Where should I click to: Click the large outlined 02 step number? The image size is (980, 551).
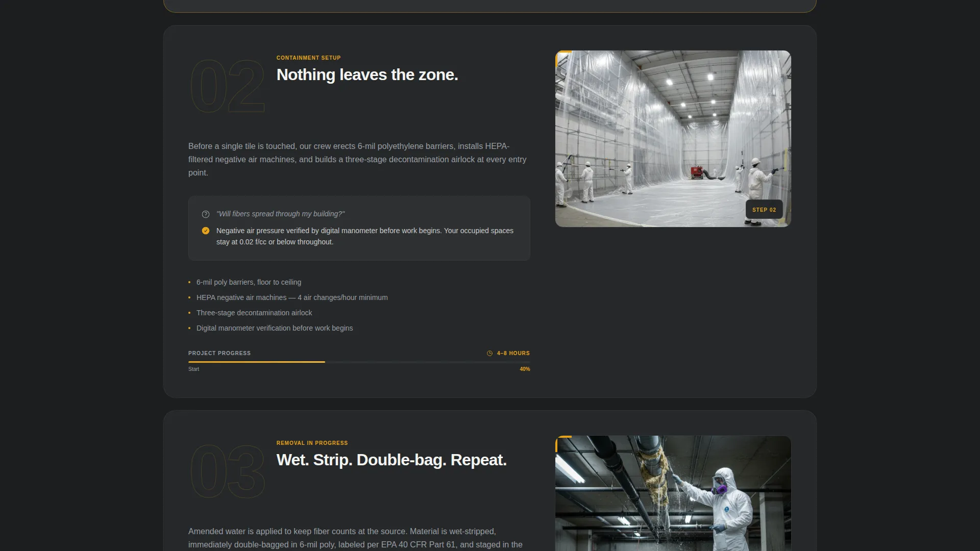point(228,86)
